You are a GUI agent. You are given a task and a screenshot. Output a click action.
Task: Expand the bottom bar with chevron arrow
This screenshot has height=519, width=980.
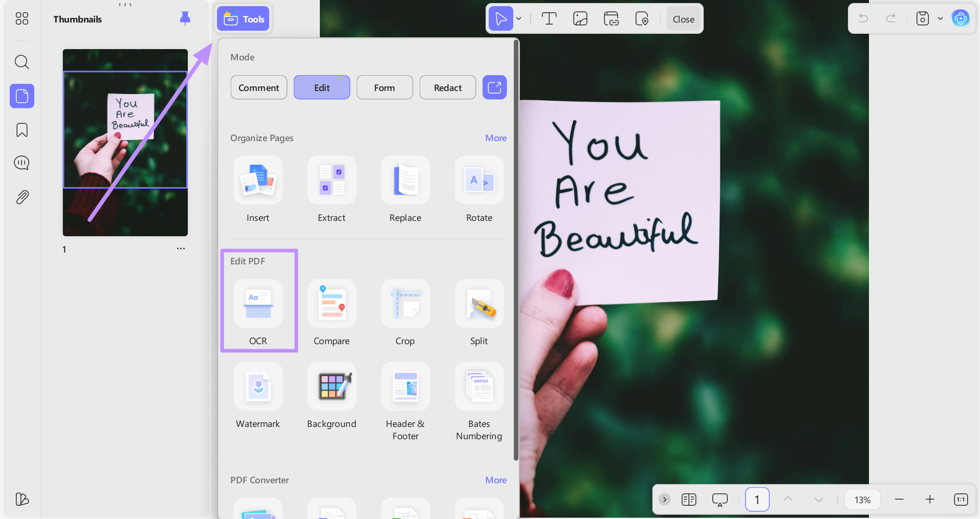coord(664,500)
